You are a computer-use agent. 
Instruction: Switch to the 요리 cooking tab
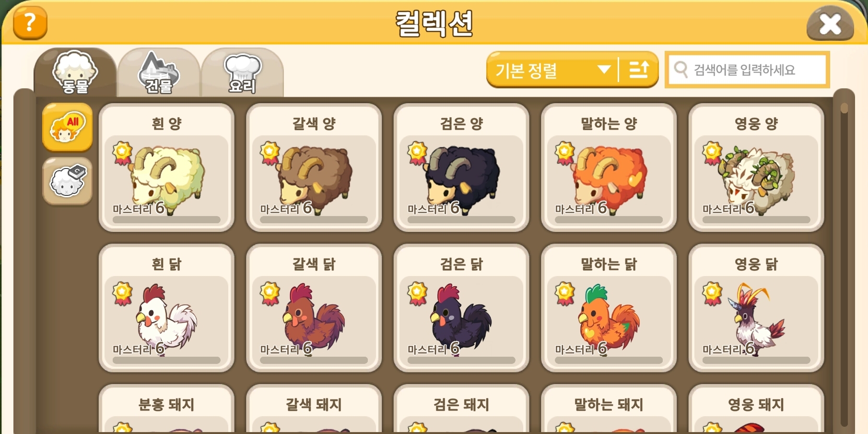pos(243,73)
